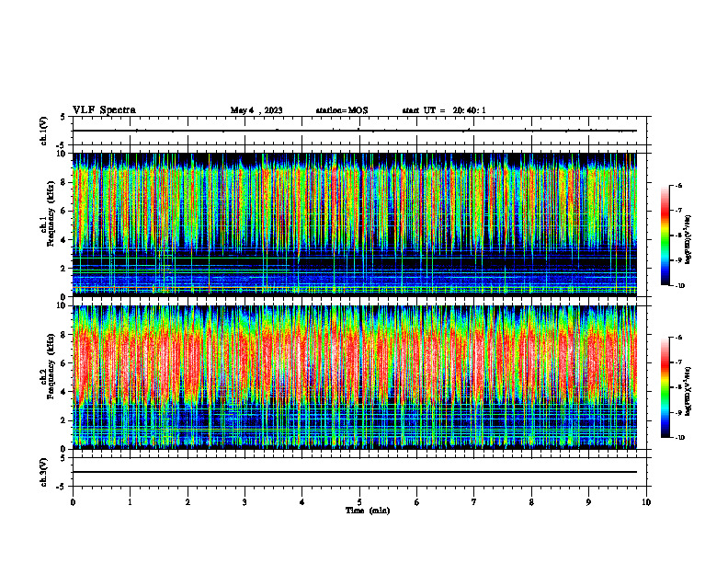Click the "0" time axis tick label
Viewport: 728px width, 563px height.
click(73, 502)
